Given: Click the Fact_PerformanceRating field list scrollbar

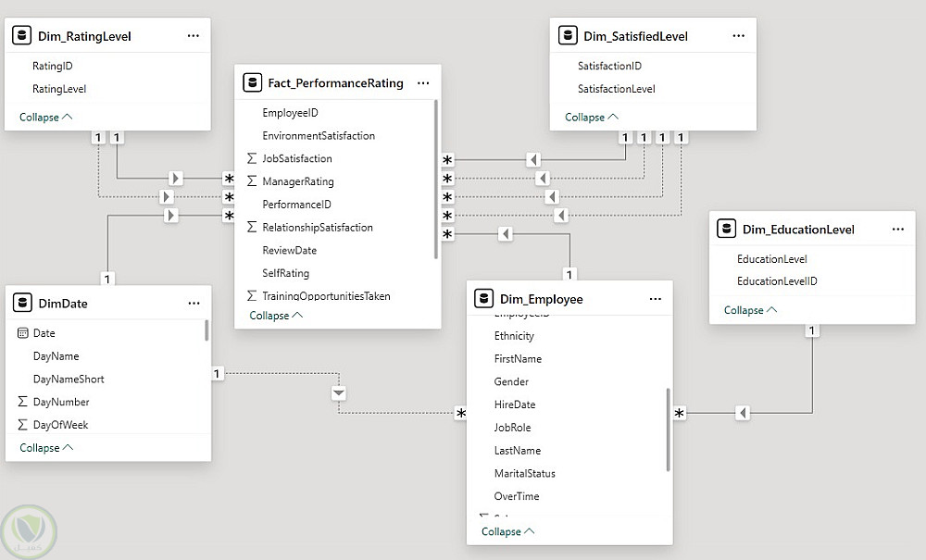Looking at the screenshot, I should click(436, 176).
